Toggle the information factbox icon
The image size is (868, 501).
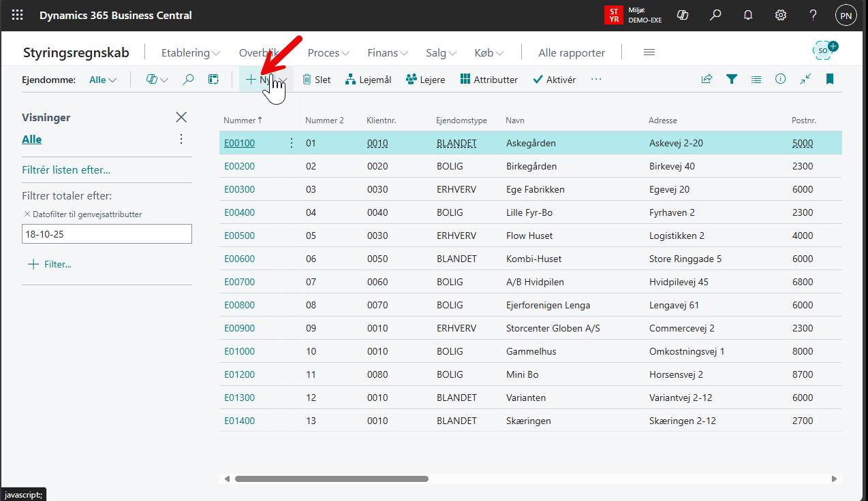point(781,80)
